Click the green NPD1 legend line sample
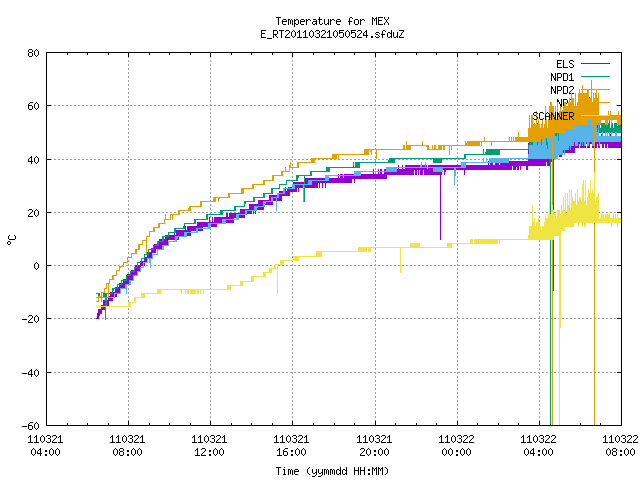The image size is (640, 480). click(x=595, y=76)
